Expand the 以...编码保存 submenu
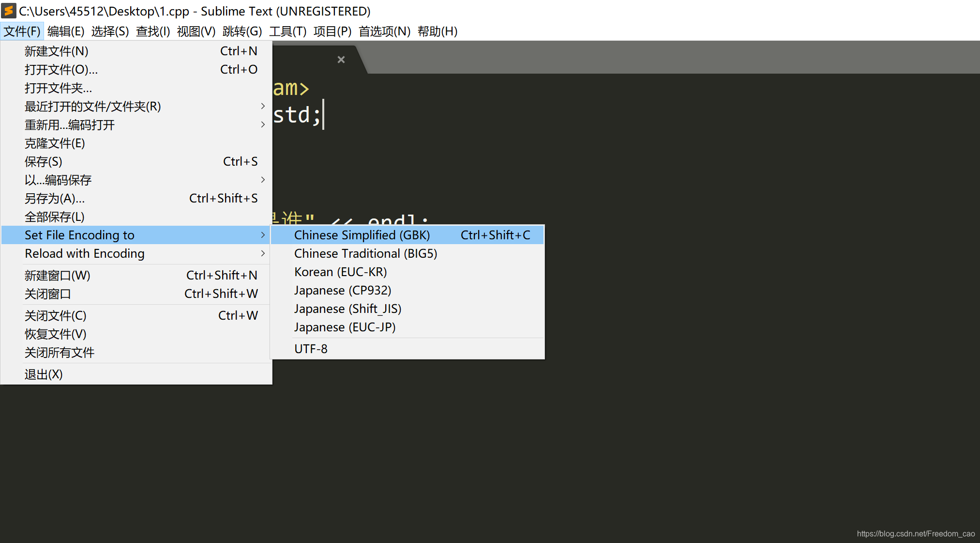This screenshot has width=980, height=543. tap(263, 180)
